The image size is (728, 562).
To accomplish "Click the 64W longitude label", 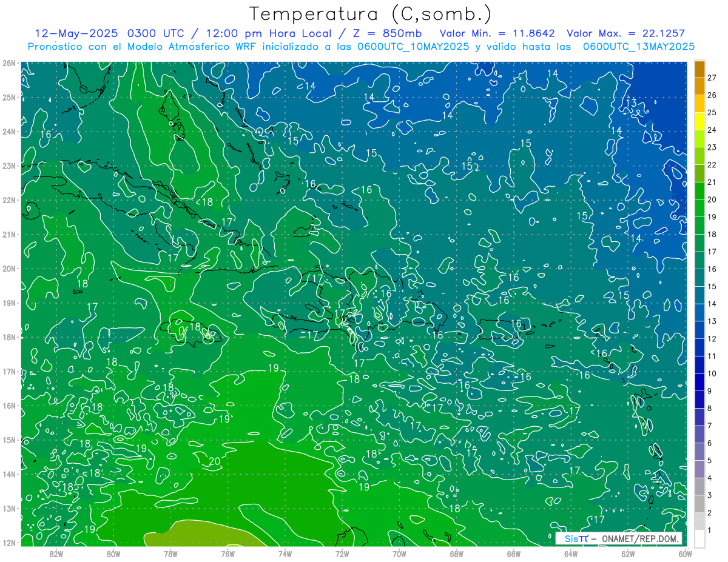I will [571, 554].
